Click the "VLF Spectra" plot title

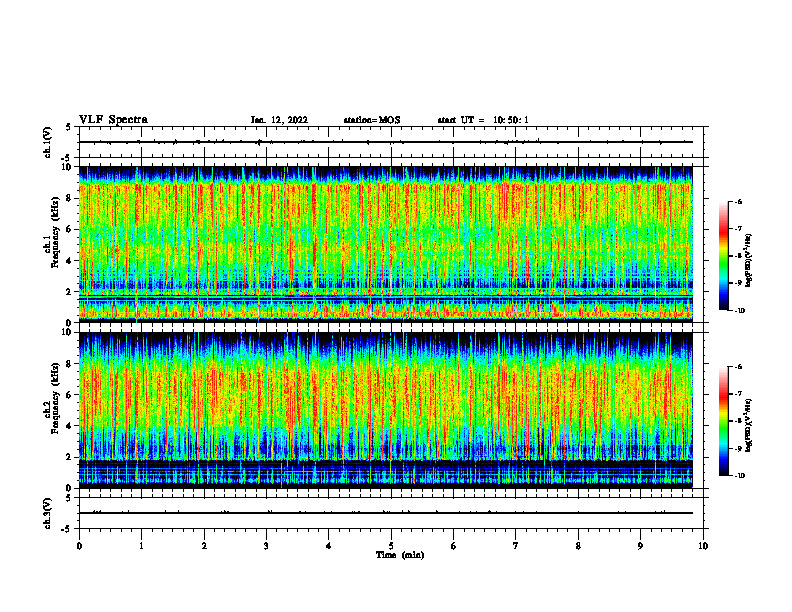coord(113,120)
